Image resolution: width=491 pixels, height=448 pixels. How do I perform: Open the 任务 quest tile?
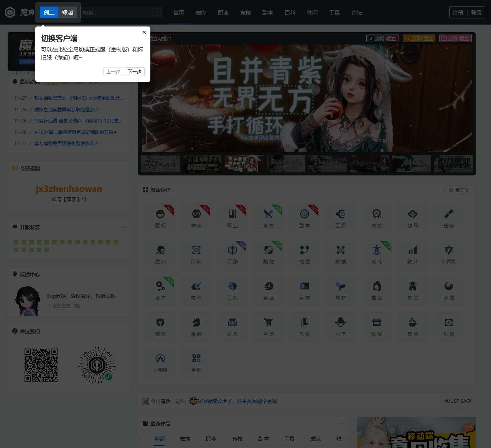click(449, 218)
